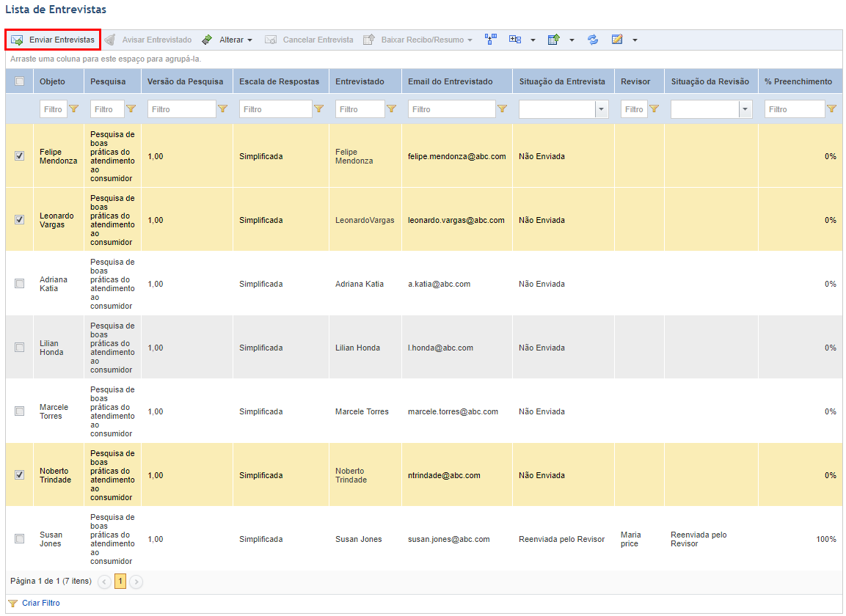Open the Situação da Entrevista filter dropdown

pyautogui.click(x=602, y=109)
